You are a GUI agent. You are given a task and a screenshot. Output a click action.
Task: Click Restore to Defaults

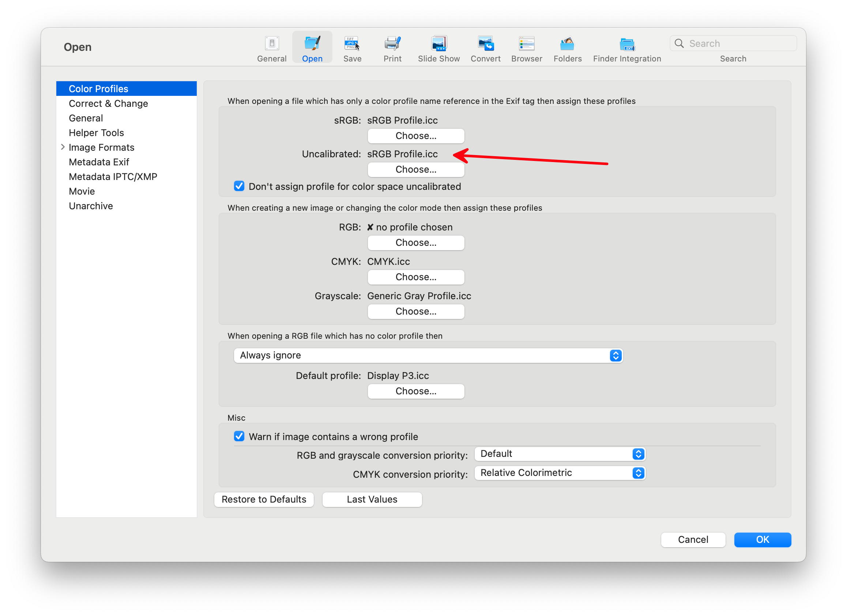264,499
